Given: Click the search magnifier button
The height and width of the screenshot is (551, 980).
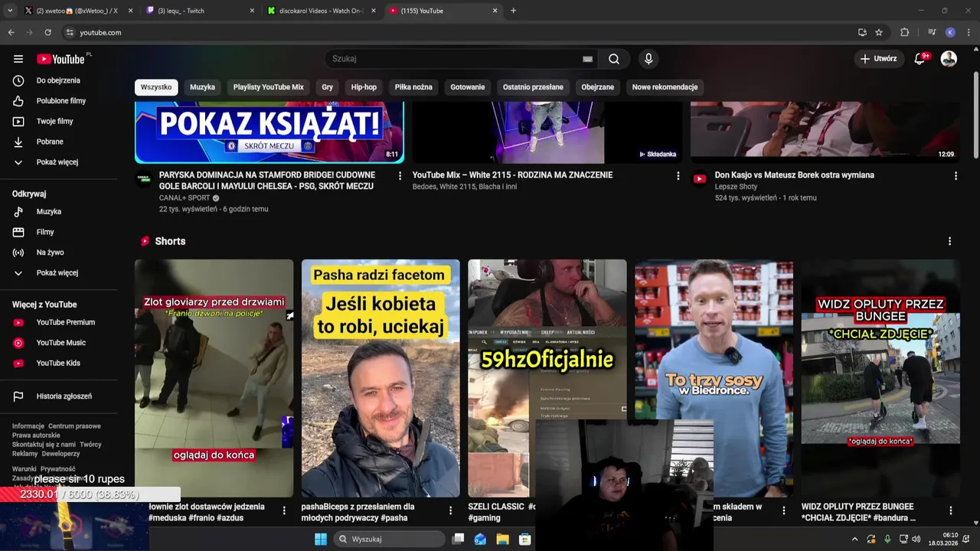Looking at the screenshot, I should [614, 59].
